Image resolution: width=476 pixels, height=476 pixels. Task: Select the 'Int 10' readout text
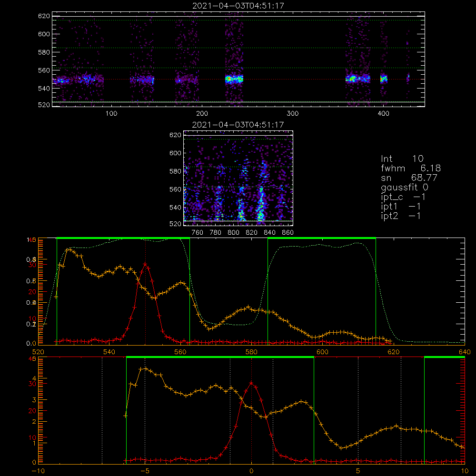402,159
